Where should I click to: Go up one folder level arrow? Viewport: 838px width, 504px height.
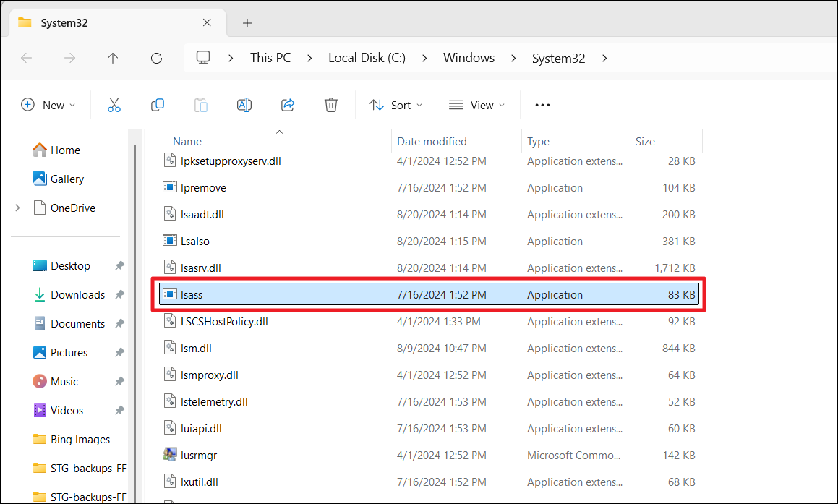pos(113,58)
